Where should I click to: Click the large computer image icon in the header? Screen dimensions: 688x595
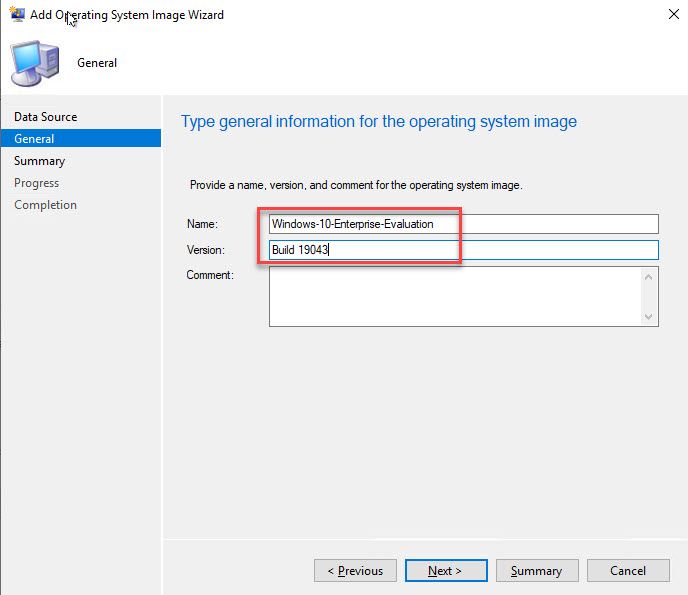click(x=35, y=63)
